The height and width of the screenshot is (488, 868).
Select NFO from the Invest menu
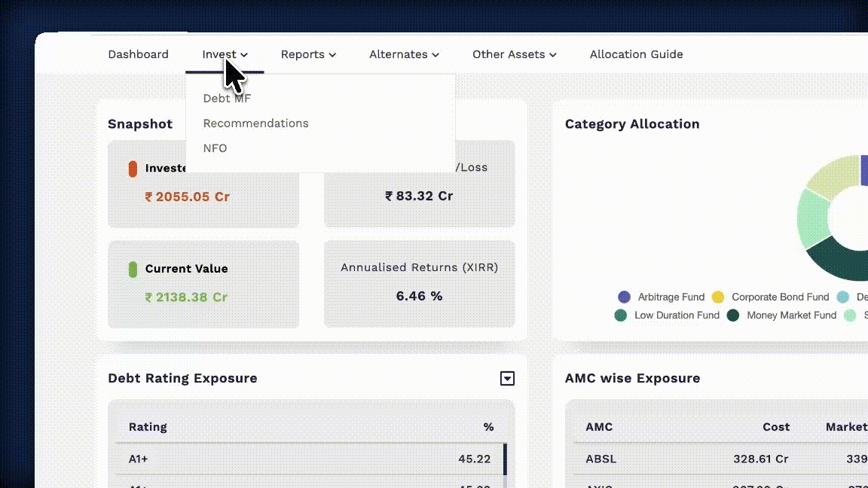(215, 148)
